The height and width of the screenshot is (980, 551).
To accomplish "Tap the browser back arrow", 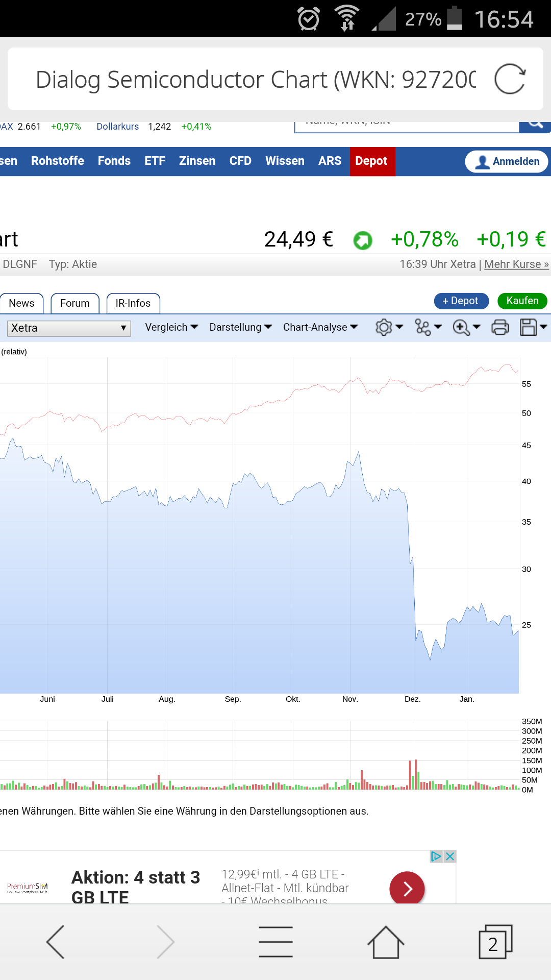I will 55,942.
